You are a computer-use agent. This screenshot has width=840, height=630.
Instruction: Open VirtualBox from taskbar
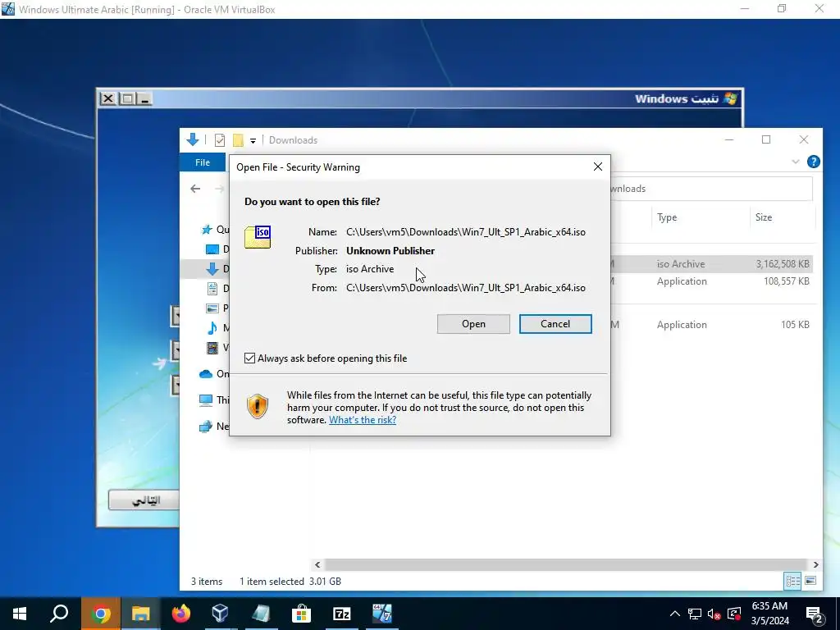click(x=220, y=614)
